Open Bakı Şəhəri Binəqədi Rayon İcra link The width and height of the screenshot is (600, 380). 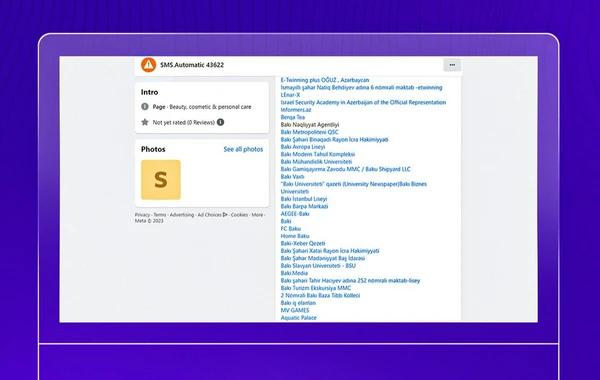(334, 139)
